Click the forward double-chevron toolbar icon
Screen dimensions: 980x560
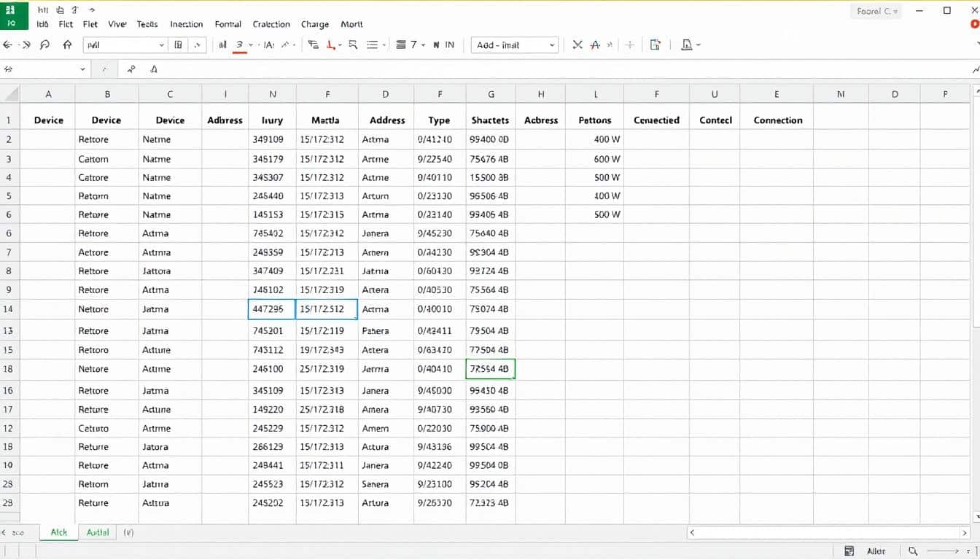pos(26,44)
